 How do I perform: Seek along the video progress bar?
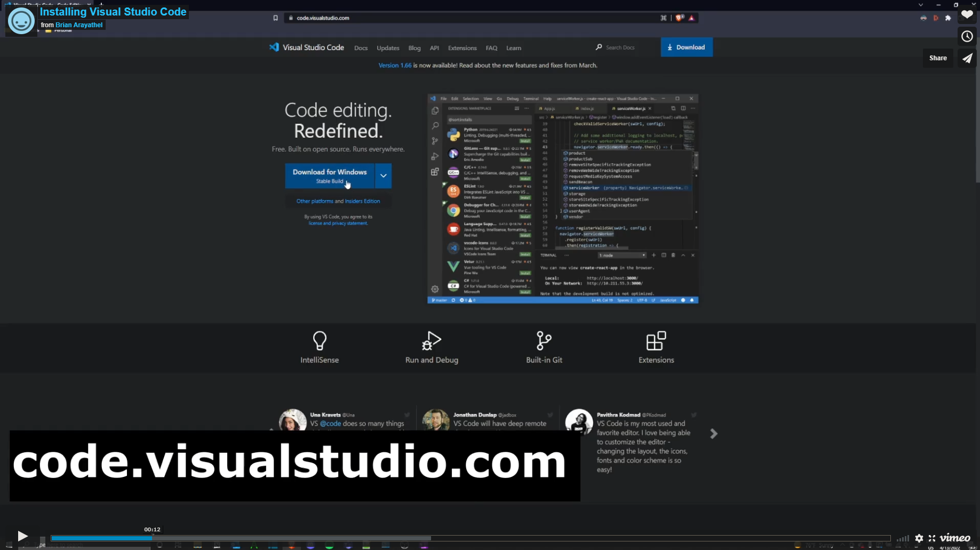471,538
